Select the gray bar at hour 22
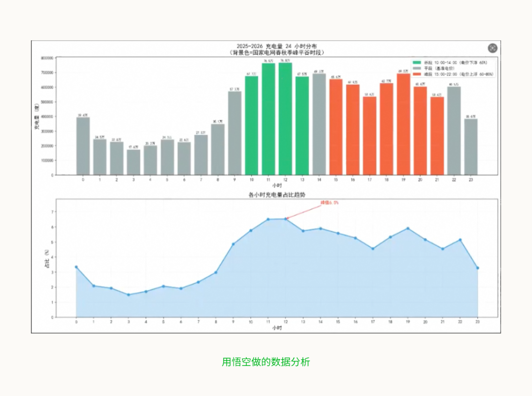The height and width of the screenshot is (396, 532). point(454,131)
